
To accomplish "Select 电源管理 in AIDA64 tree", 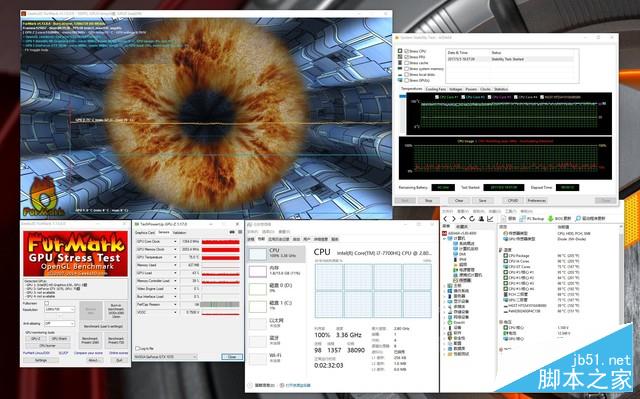I will tap(464, 270).
